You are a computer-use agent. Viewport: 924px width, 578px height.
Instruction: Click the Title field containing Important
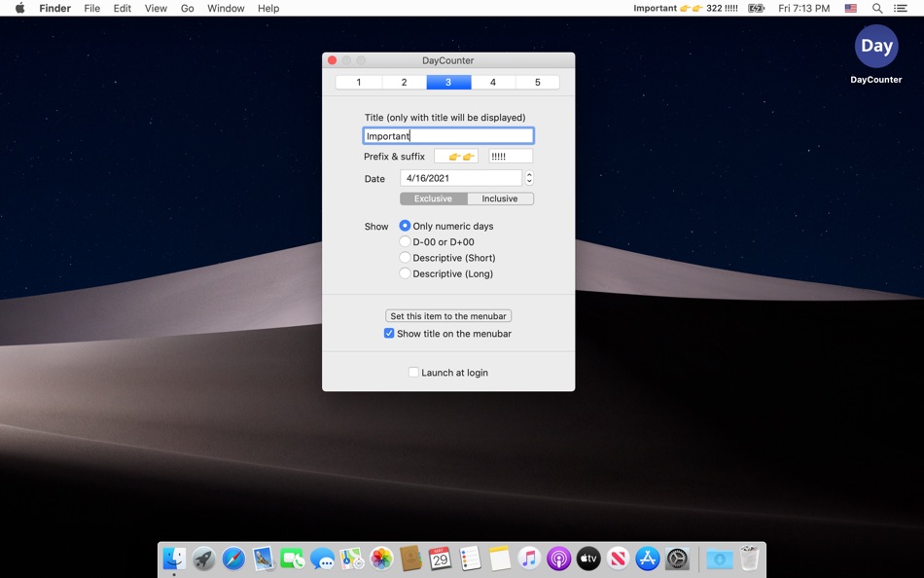[x=448, y=136]
